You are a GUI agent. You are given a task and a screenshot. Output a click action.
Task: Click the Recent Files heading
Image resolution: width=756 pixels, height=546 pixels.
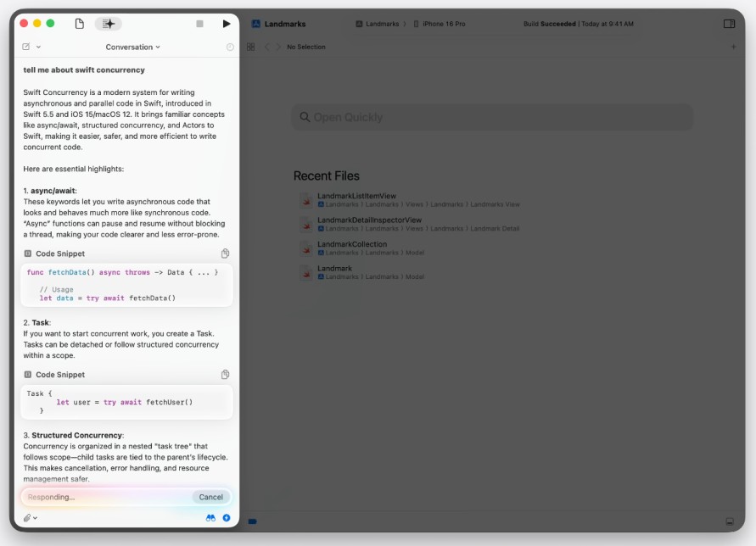coord(327,175)
